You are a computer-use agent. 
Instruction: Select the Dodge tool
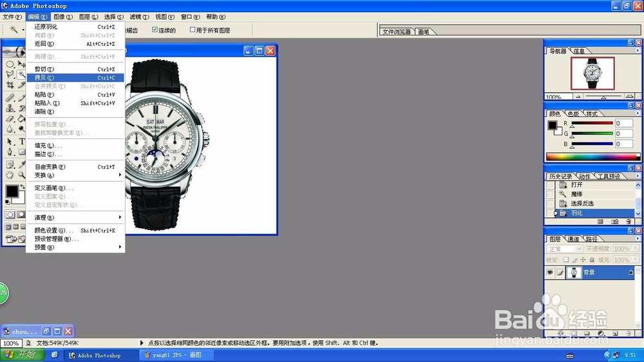click(x=21, y=129)
